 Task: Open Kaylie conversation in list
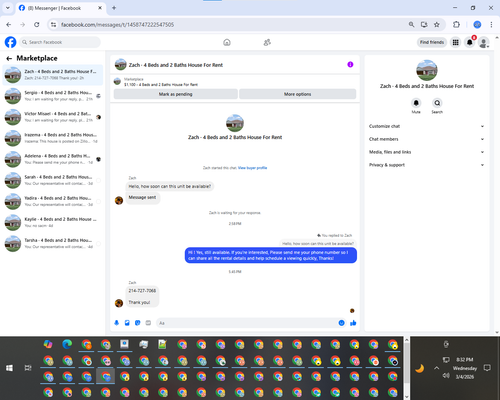[53, 222]
